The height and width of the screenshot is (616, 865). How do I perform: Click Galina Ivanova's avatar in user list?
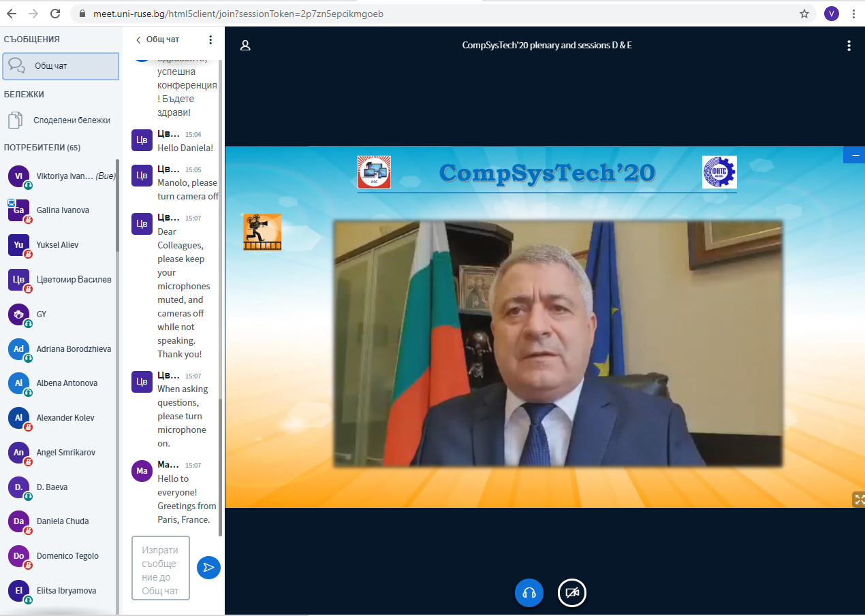point(18,210)
